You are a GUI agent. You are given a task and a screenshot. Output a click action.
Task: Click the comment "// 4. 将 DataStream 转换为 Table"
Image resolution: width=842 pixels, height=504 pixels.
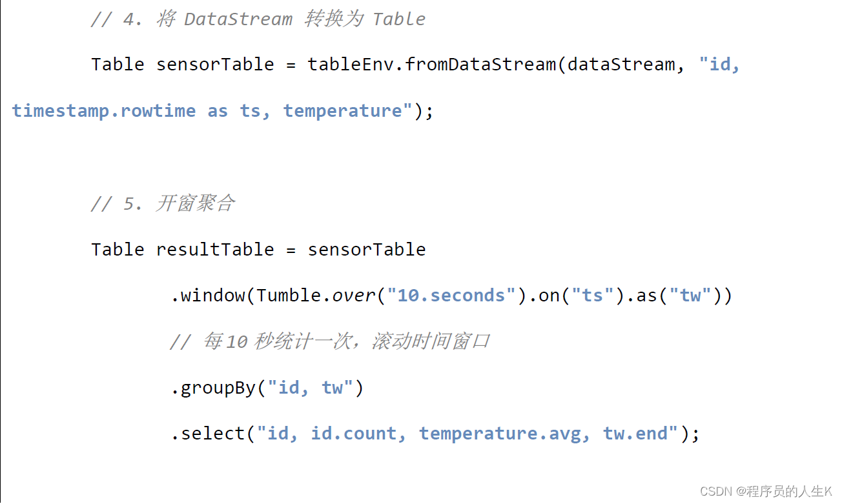click(x=258, y=19)
